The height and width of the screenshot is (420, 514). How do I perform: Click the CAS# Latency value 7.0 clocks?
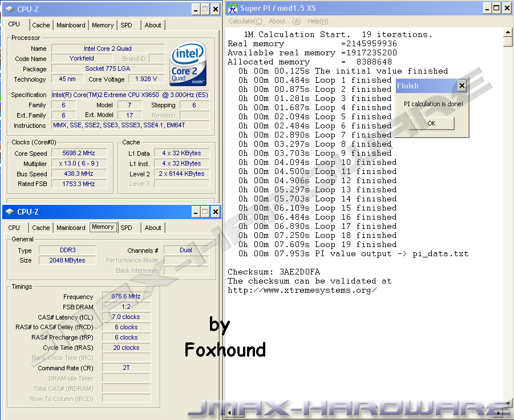point(126,317)
